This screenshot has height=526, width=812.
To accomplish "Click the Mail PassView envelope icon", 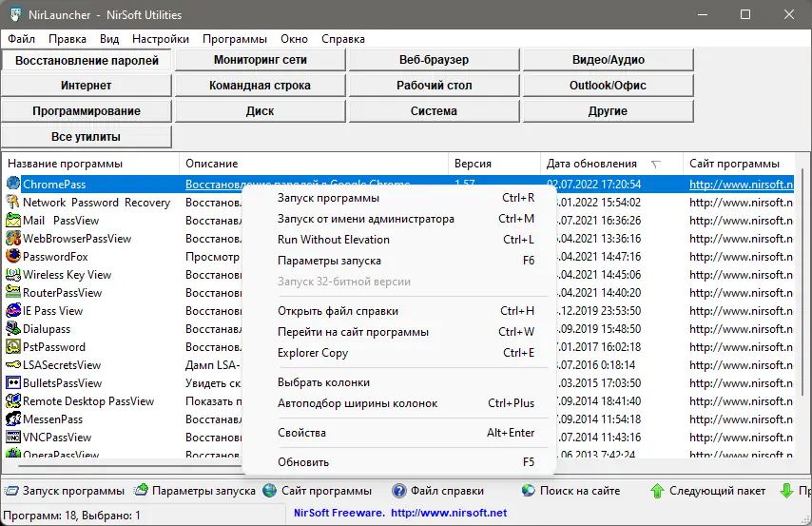I will (x=13, y=220).
